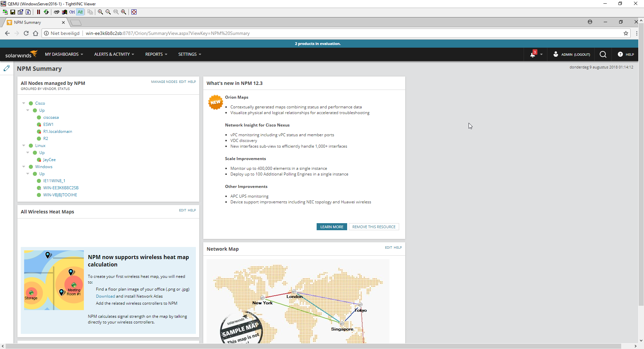
Task: Click the search magnifier in the header
Action: [603, 54]
